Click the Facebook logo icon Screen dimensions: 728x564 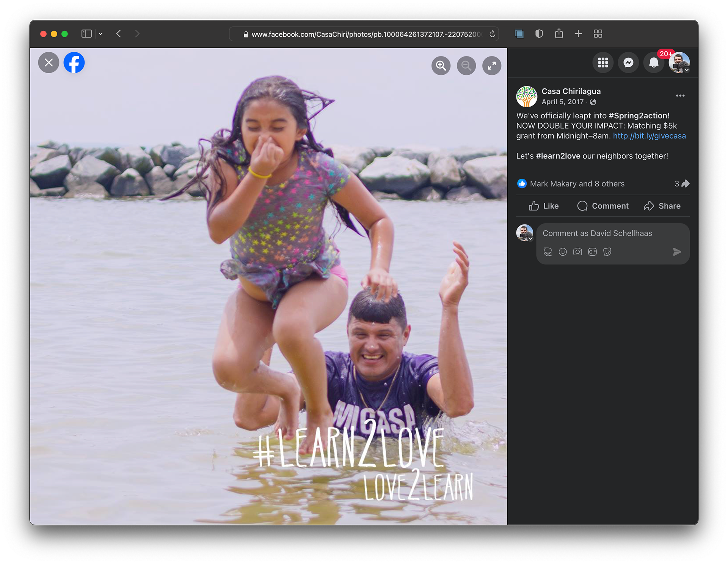tap(74, 63)
